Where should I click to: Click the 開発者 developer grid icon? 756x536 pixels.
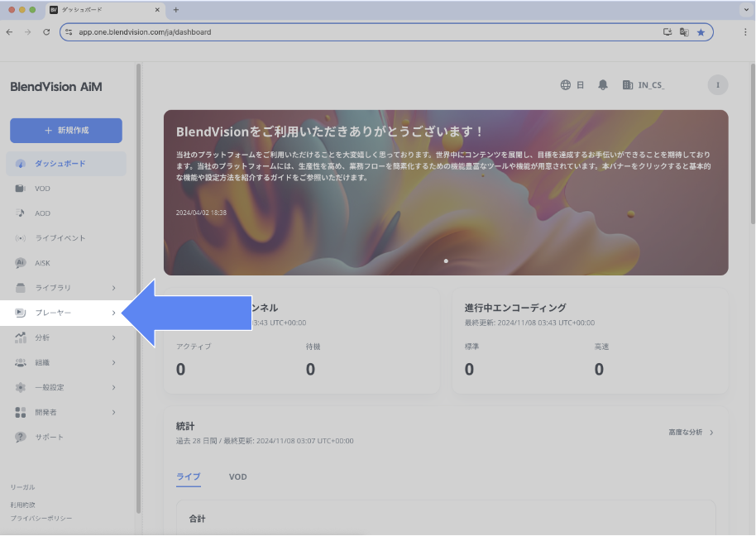(x=20, y=412)
